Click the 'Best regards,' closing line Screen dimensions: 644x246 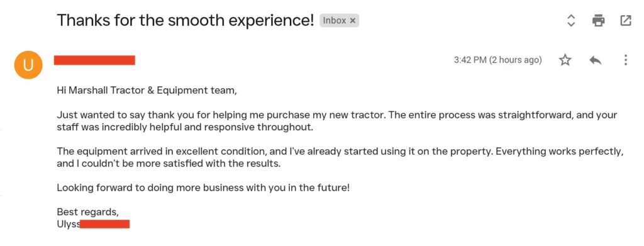(88, 212)
